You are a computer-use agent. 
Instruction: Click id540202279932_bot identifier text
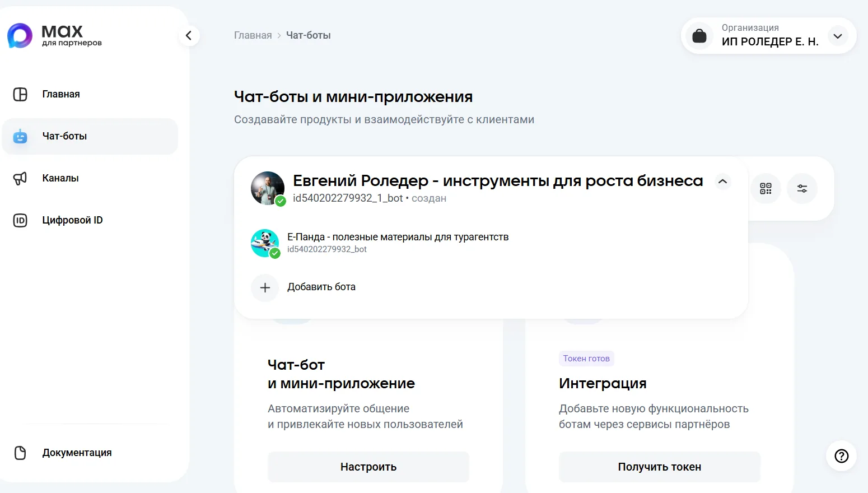(x=327, y=249)
